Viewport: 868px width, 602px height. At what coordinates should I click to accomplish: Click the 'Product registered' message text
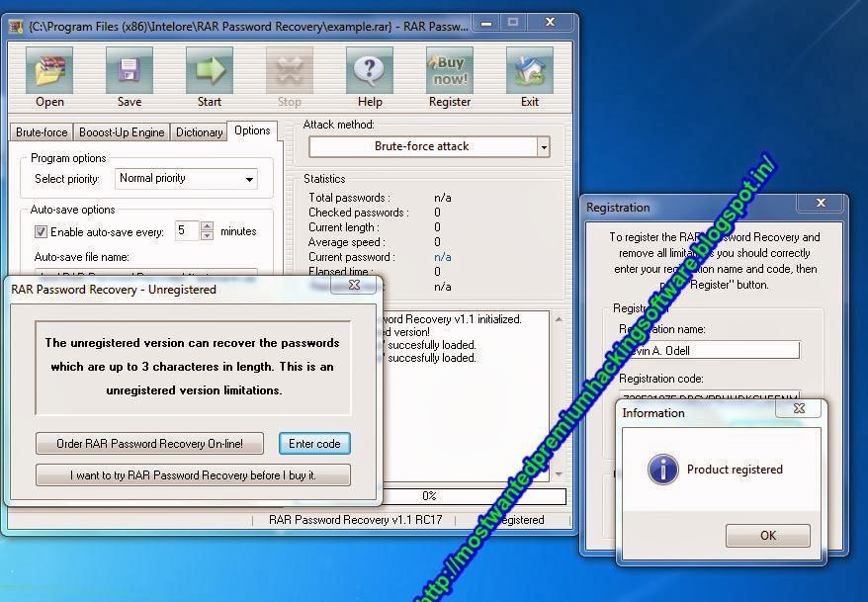735,470
